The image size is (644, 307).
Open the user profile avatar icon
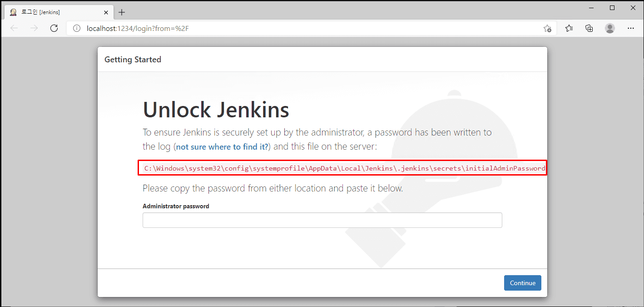(x=610, y=28)
